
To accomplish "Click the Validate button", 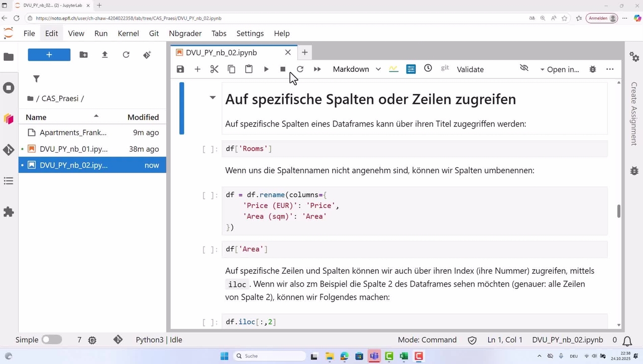I will pyautogui.click(x=470, y=69).
